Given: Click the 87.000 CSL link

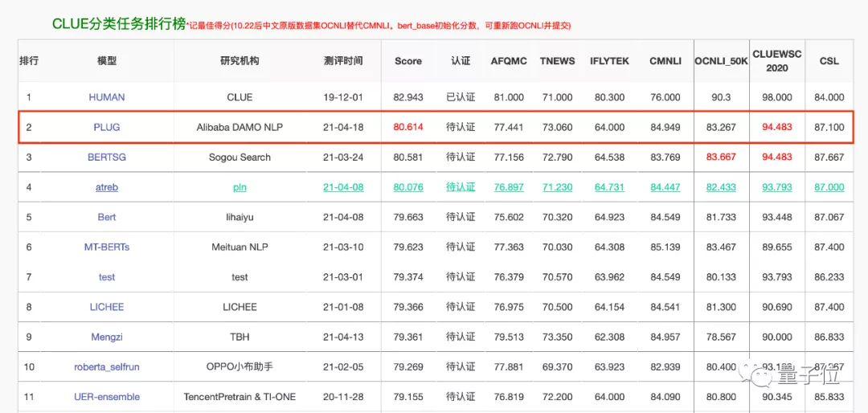Looking at the screenshot, I should pyautogui.click(x=829, y=187).
